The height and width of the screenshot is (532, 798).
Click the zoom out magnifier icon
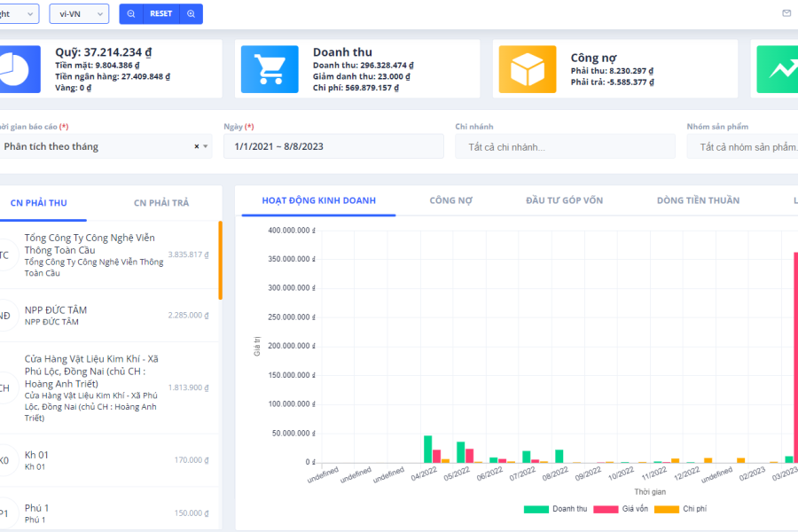pos(131,14)
